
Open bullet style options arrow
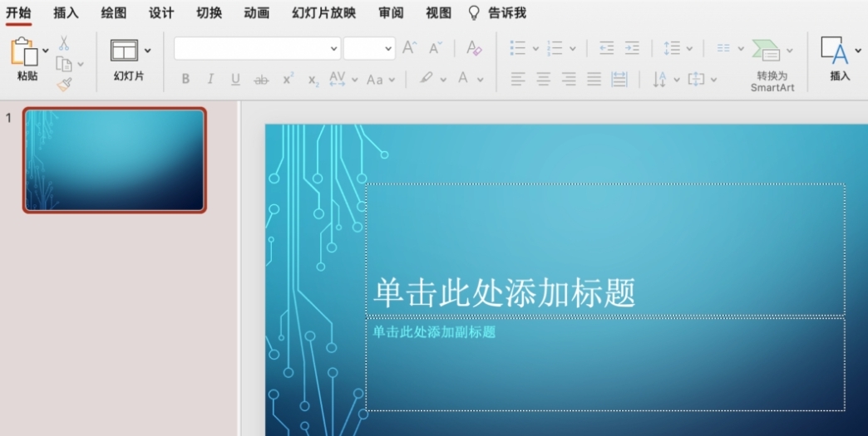(x=535, y=49)
